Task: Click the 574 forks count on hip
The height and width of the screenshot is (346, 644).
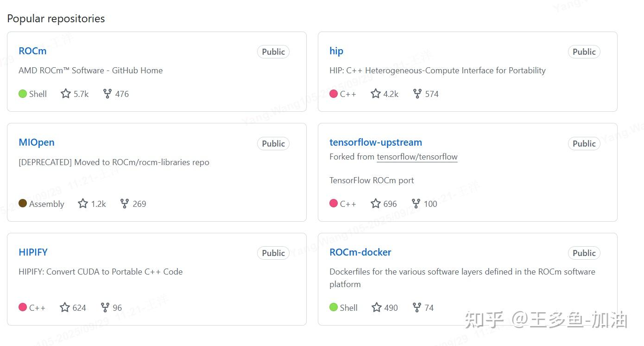Action: pyautogui.click(x=432, y=94)
